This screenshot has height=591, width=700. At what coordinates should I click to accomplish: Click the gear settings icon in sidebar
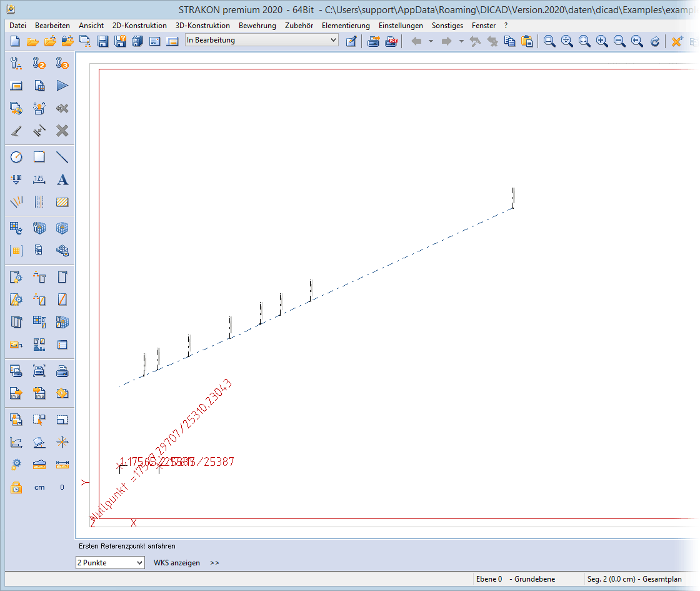pos(16,465)
